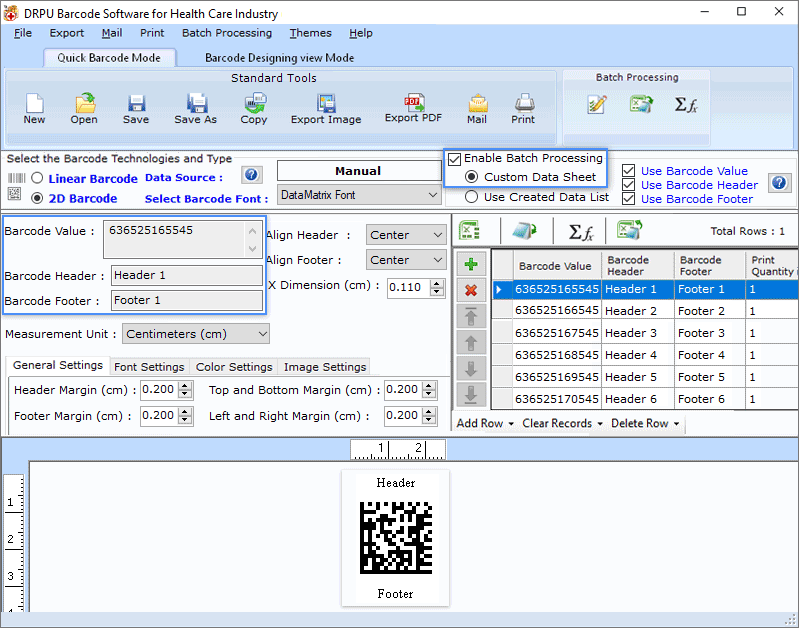Click the Batch Processing sigma formula icon
The width and height of the screenshot is (799, 628).
(x=685, y=104)
